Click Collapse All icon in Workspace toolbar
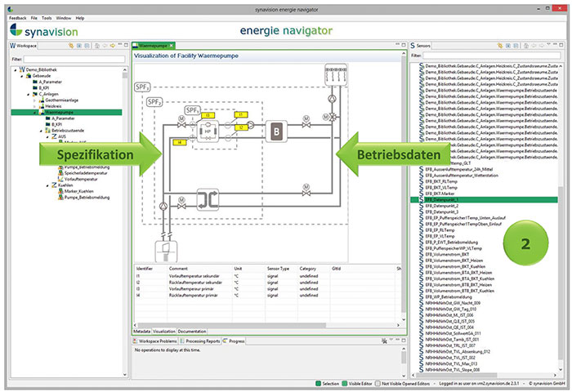572x392 pixels. [x=87, y=46]
